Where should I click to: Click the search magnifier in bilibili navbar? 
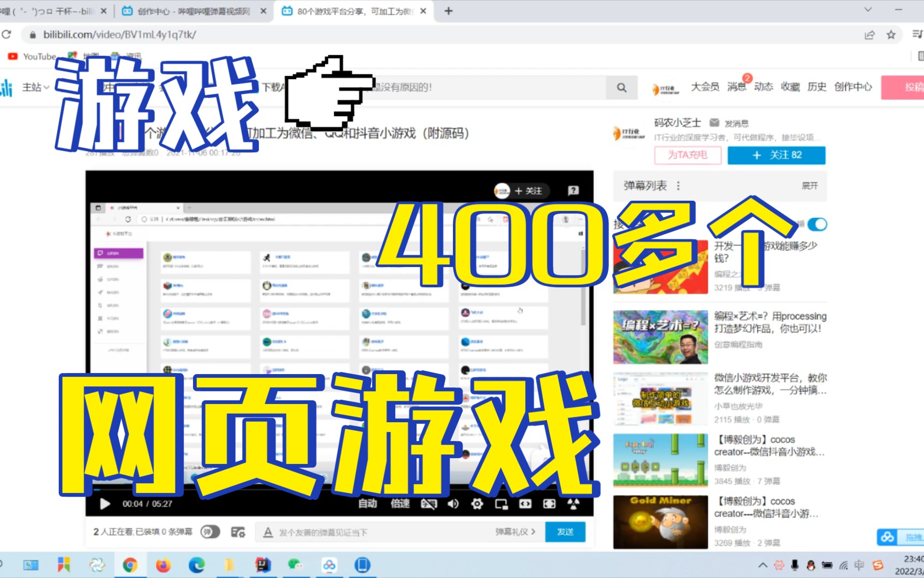621,87
